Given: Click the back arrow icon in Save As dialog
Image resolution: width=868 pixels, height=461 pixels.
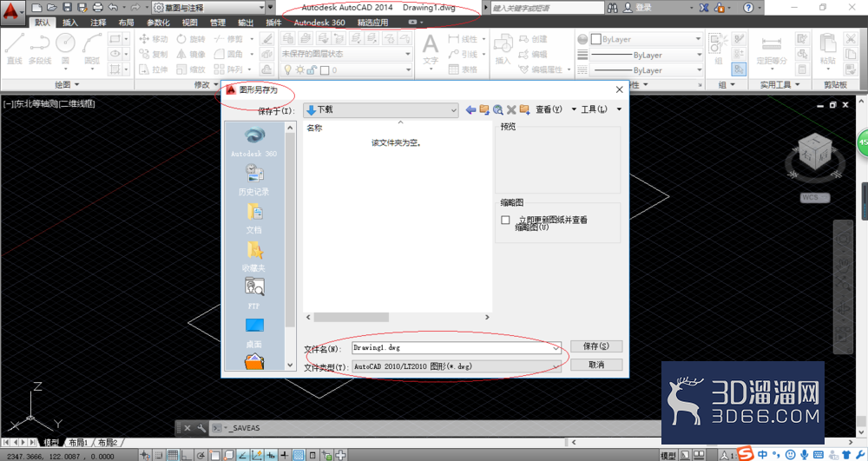Looking at the screenshot, I should tap(470, 109).
